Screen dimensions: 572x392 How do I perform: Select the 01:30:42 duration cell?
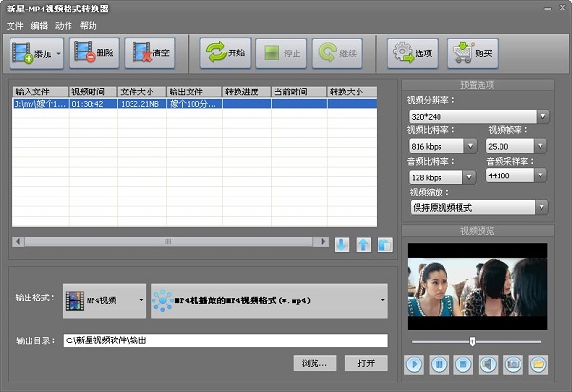tap(93, 104)
